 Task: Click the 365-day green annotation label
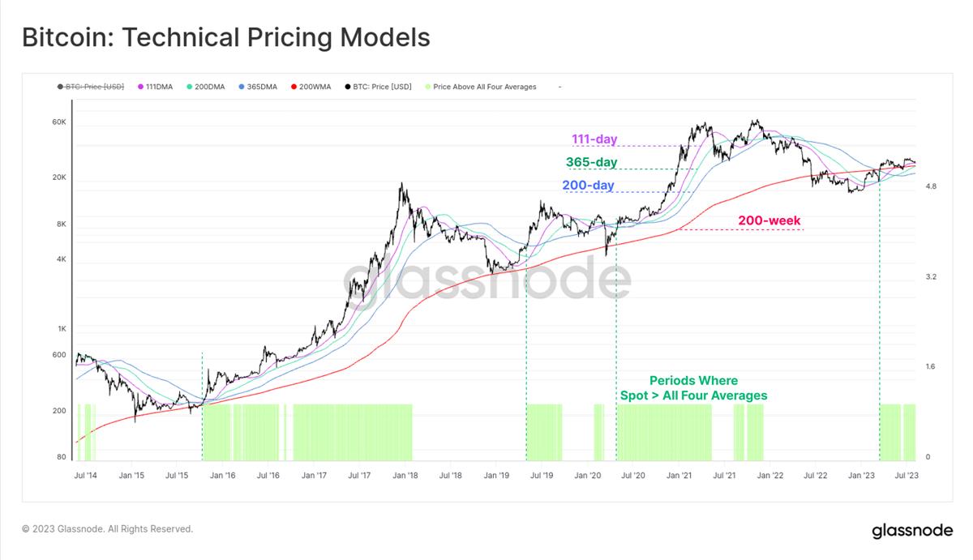[591, 162]
